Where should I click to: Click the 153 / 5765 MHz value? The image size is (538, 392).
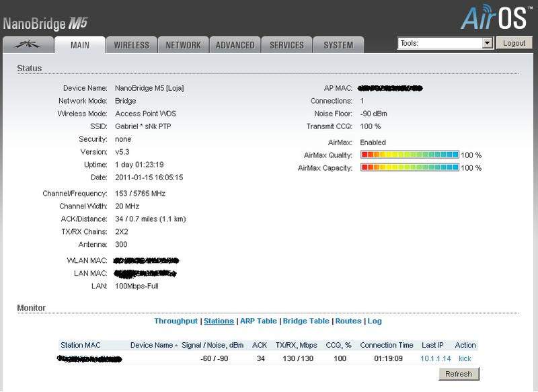point(141,194)
